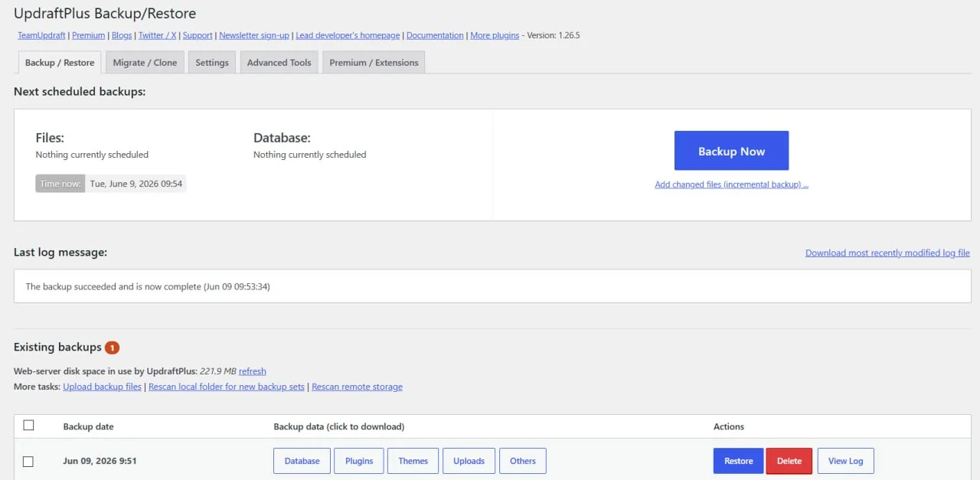Download the Themes backup data

coord(413,461)
